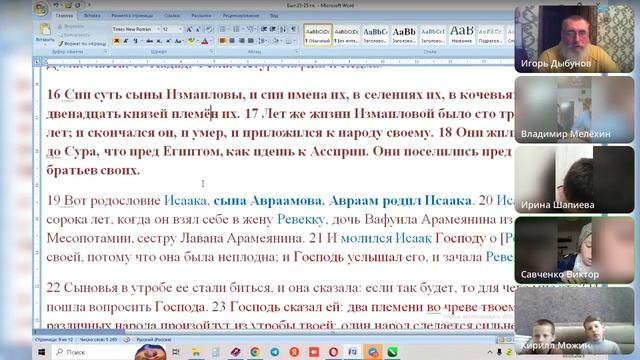Toggle bold formatting
This screenshot has height=360, width=640.
click(116, 41)
